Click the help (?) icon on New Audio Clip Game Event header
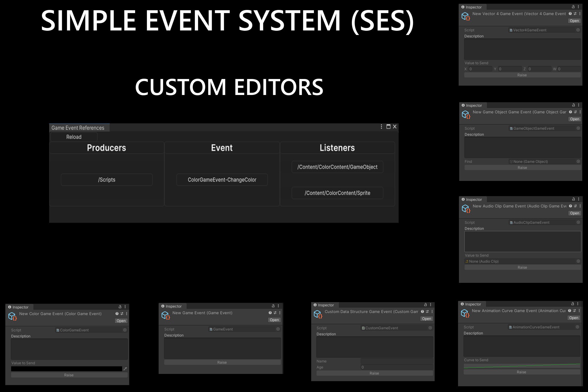The image size is (588, 392). pyautogui.click(x=570, y=206)
